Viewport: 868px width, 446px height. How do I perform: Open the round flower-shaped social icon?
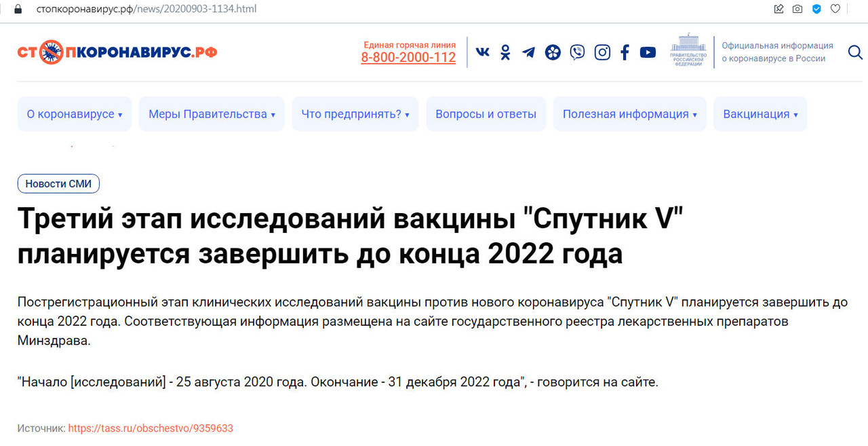click(553, 52)
